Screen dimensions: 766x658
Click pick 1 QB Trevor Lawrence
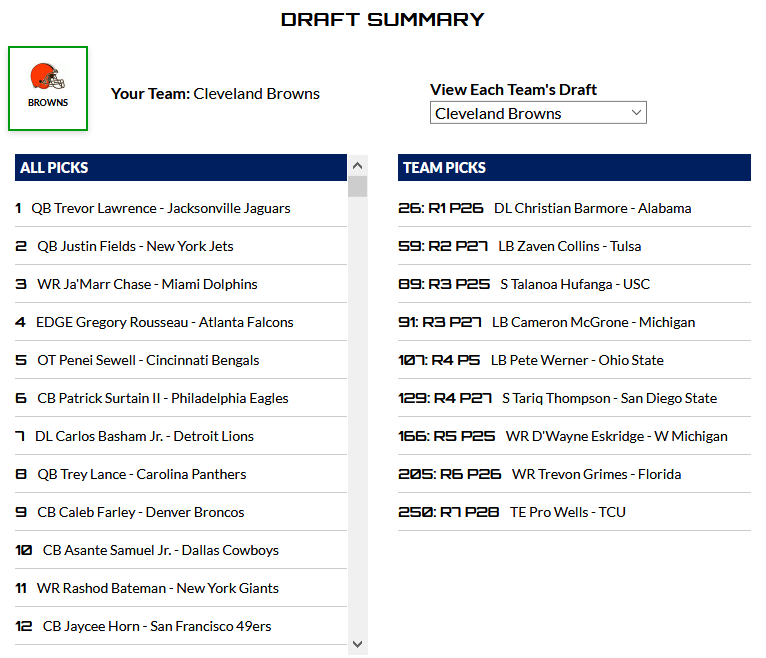pyautogui.click(x=181, y=208)
